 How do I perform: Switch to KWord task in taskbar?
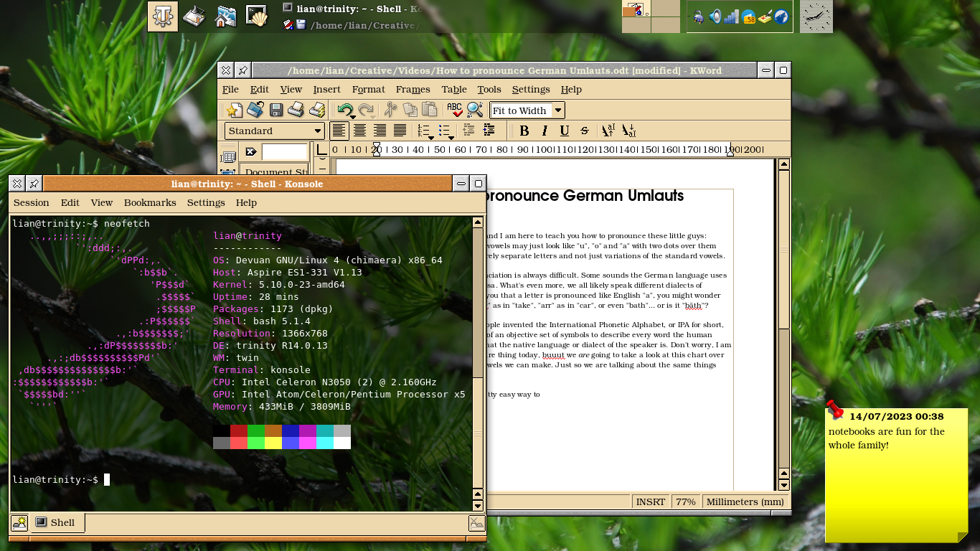click(x=352, y=25)
